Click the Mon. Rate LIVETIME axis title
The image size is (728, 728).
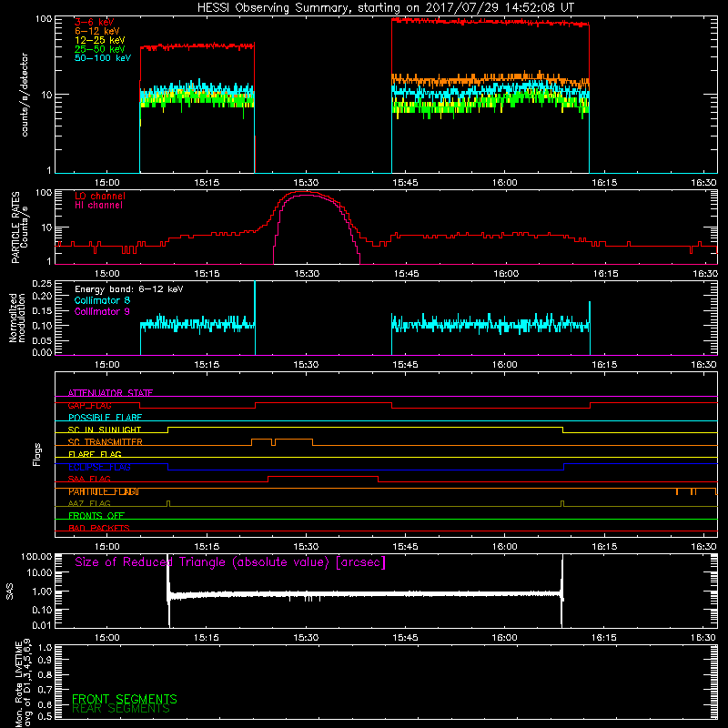click(x=23, y=683)
